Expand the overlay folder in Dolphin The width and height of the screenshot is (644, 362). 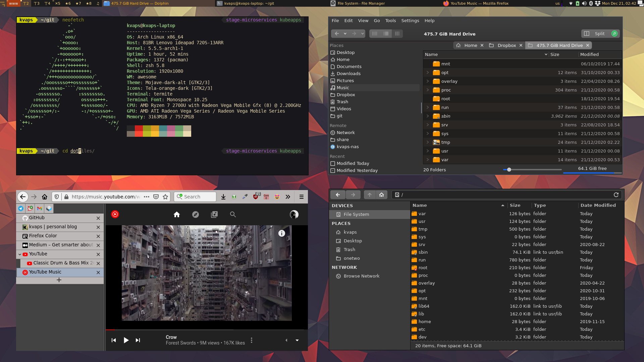pos(428,81)
